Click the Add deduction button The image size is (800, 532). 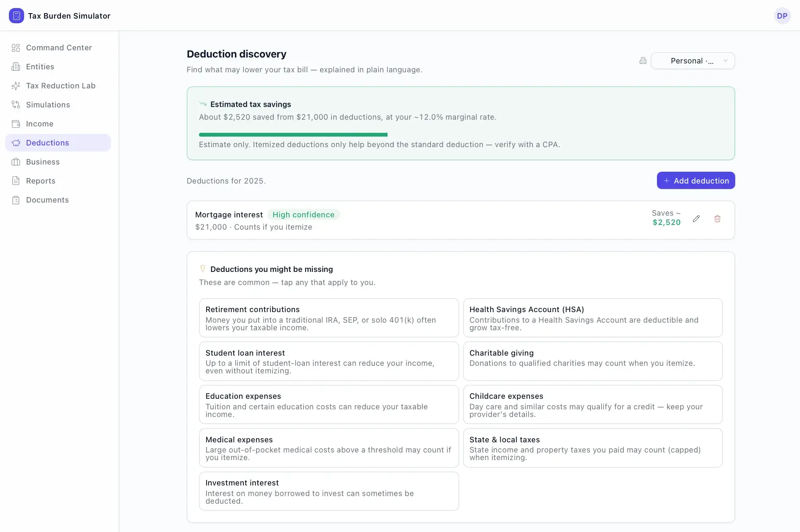696,181
